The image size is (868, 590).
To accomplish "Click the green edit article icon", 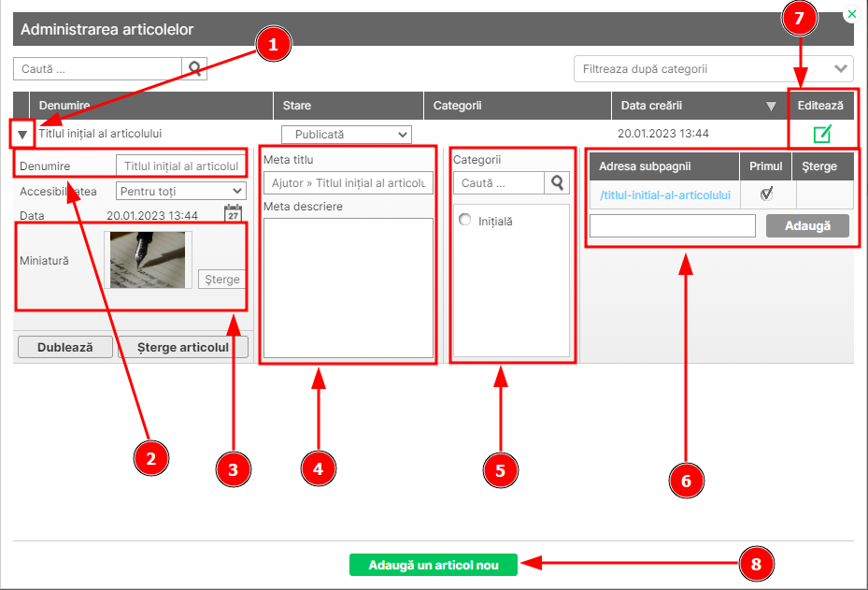I will pyautogui.click(x=821, y=135).
